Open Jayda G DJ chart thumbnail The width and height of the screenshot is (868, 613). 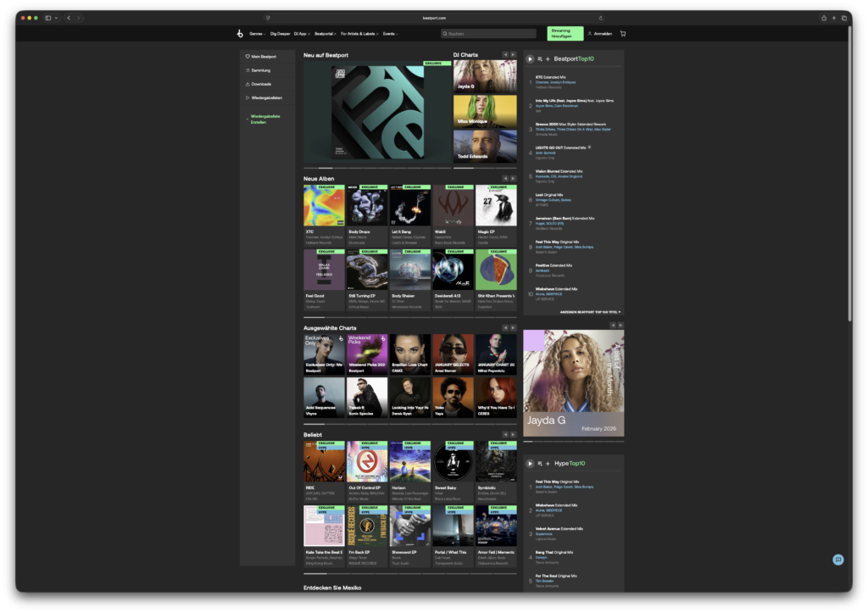click(x=485, y=75)
